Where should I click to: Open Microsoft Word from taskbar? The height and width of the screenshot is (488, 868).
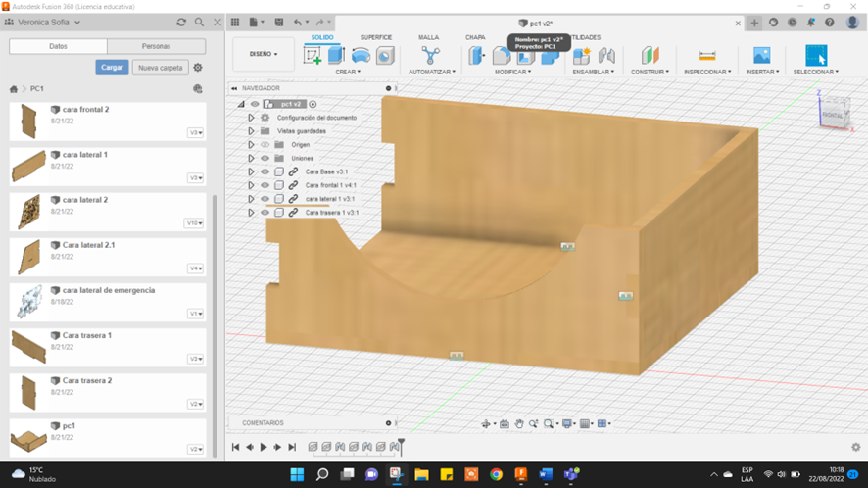click(x=546, y=474)
